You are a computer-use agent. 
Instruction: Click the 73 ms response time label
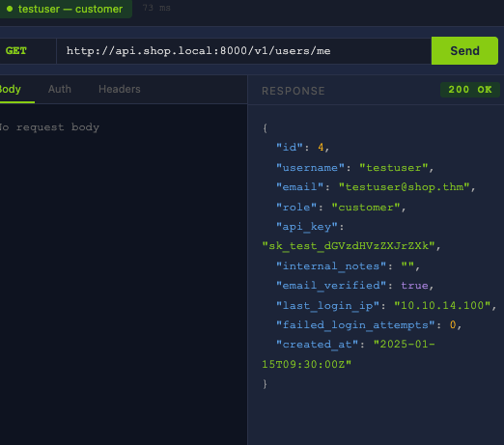click(x=156, y=8)
